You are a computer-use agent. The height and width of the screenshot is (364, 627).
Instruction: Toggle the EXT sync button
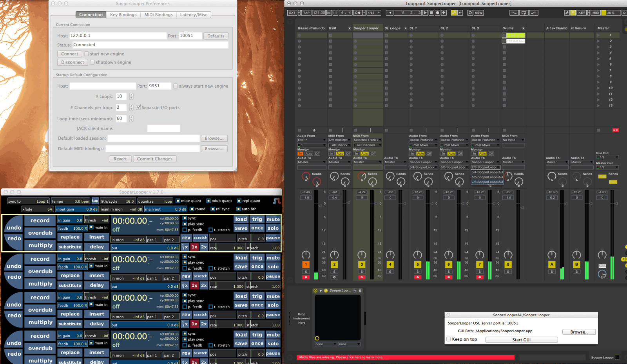point(292,13)
